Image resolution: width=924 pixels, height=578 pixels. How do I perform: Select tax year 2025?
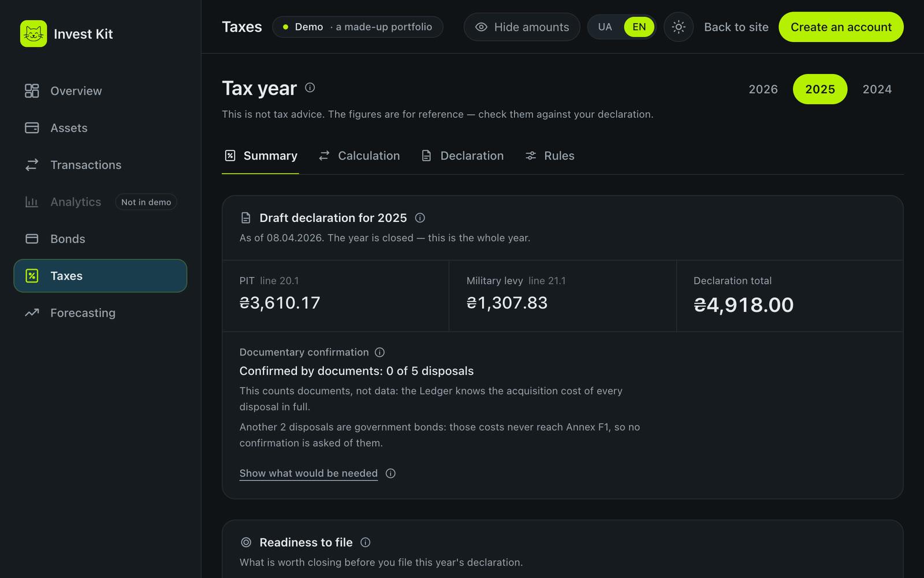(820, 89)
